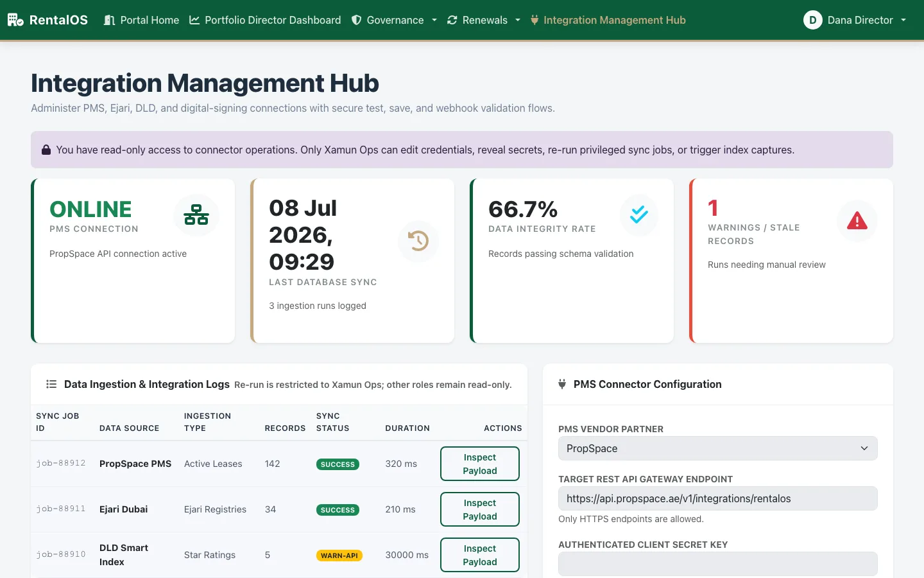924x578 pixels.
Task: Click the Ejari Dubai data source cell
Action: [123, 509]
